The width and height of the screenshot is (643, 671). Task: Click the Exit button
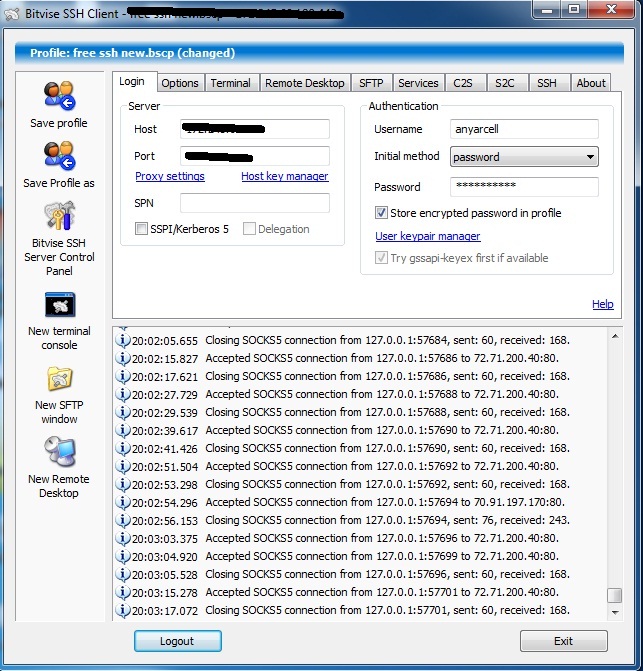563,641
